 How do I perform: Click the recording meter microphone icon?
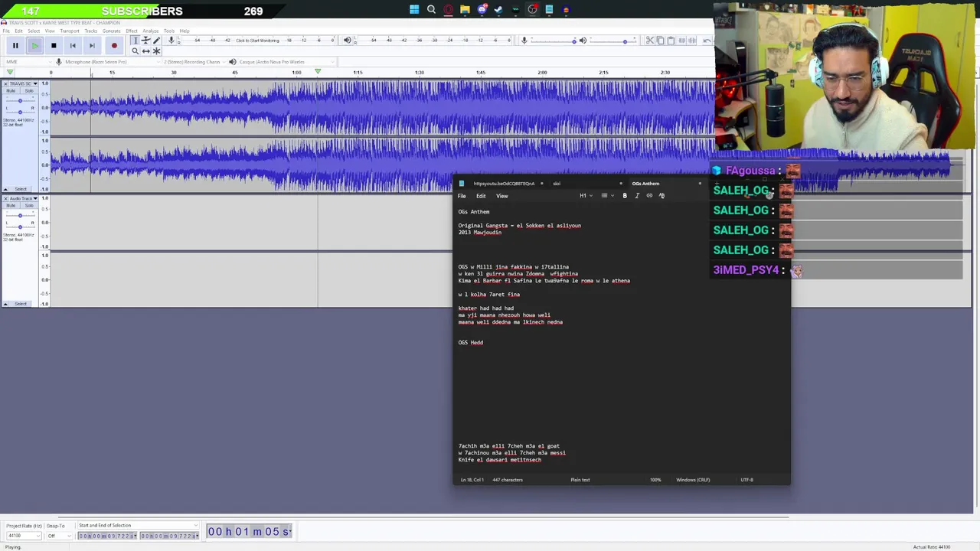pos(171,40)
